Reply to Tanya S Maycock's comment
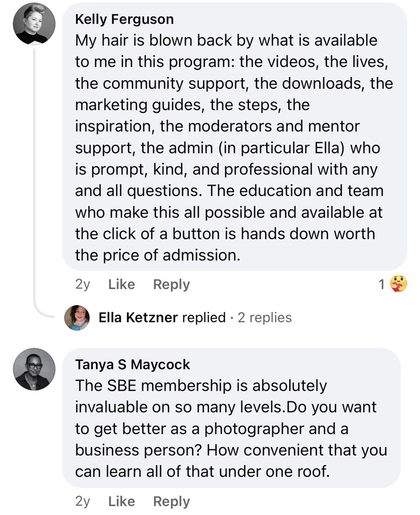The height and width of the screenshot is (515, 420). tap(171, 501)
